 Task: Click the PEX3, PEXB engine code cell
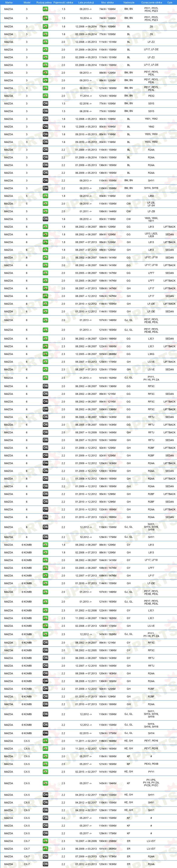click(151, 764)
